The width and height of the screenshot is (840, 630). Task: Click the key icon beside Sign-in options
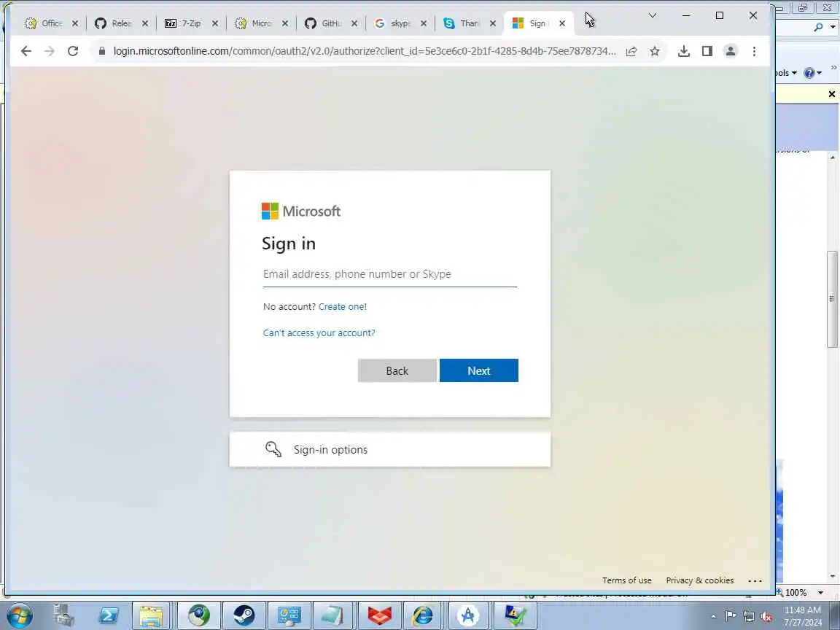(x=273, y=449)
